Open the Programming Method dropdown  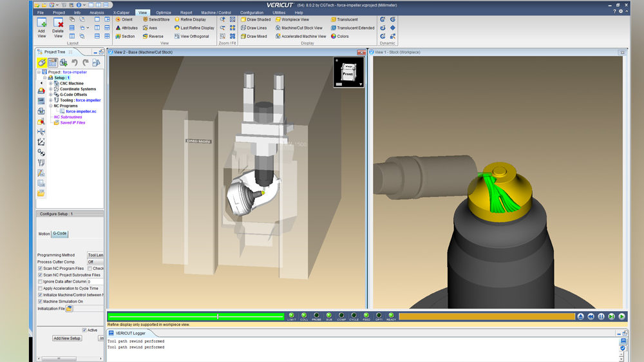coord(95,255)
